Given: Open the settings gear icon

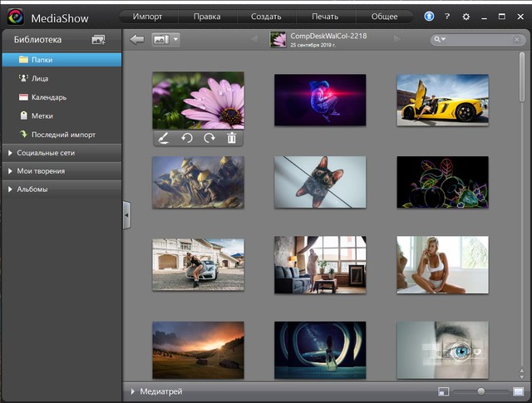Looking at the screenshot, I should pos(465,17).
